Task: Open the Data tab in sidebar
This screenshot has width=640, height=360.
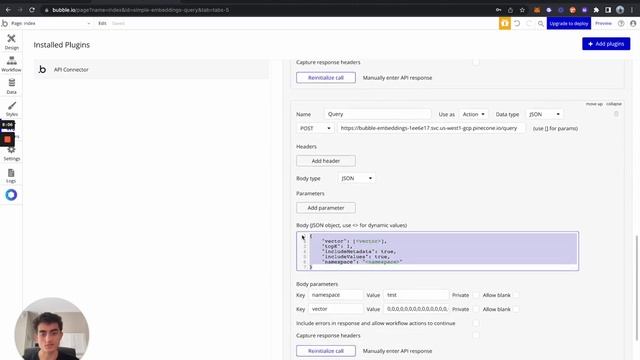Action: [11, 86]
